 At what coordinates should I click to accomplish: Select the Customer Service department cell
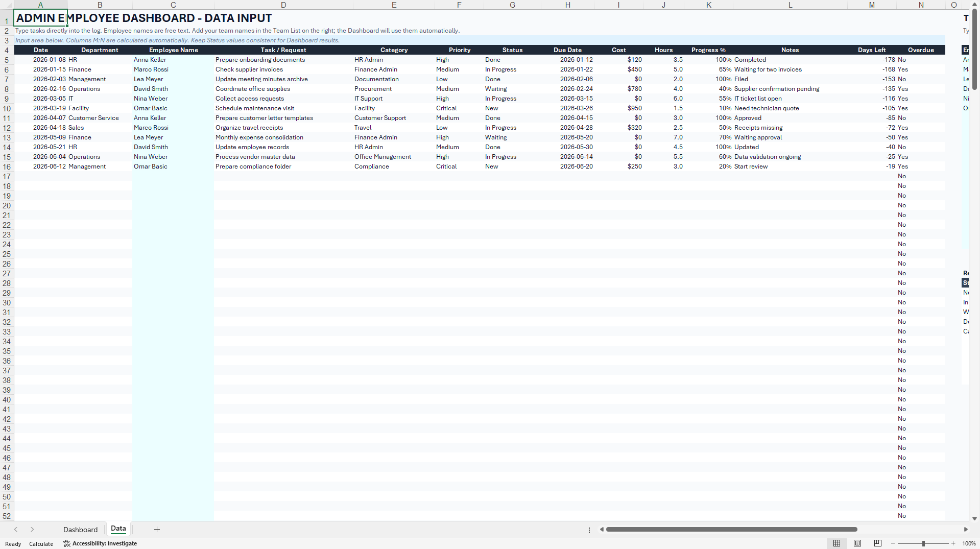[x=100, y=118]
